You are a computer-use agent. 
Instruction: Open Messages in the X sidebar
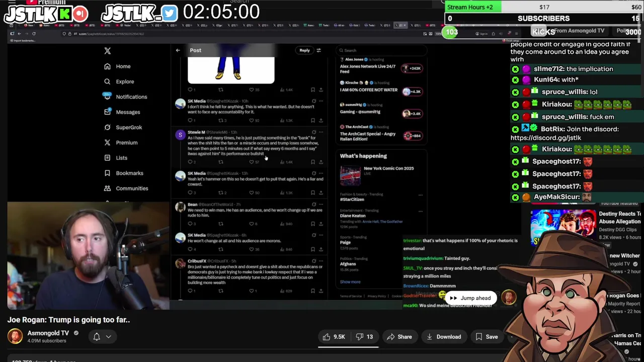tap(122, 112)
